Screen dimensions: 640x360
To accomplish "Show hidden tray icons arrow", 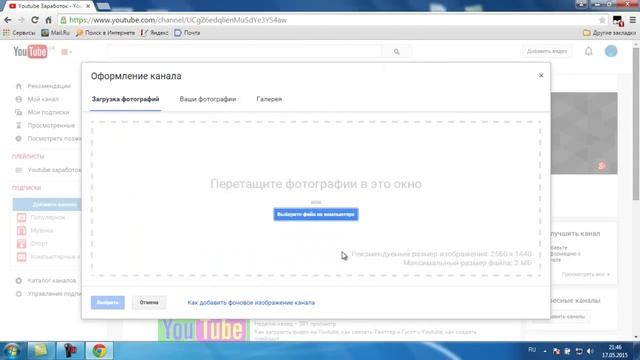I will pos(545,351).
